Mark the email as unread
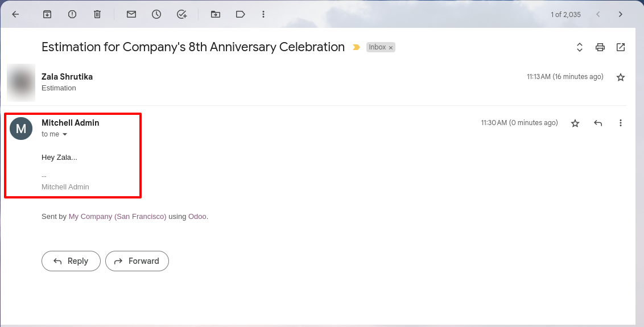 [131, 14]
